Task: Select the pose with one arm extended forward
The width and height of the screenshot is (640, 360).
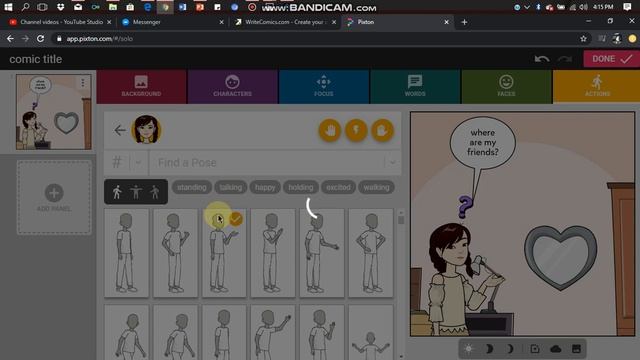Action: click(x=322, y=253)
